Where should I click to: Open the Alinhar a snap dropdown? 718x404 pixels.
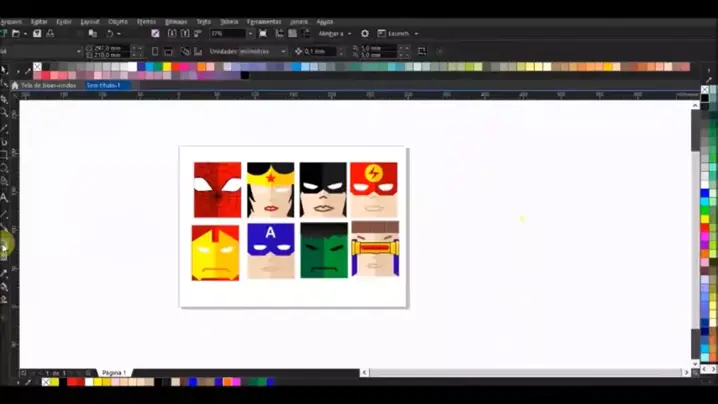point(335,33)
